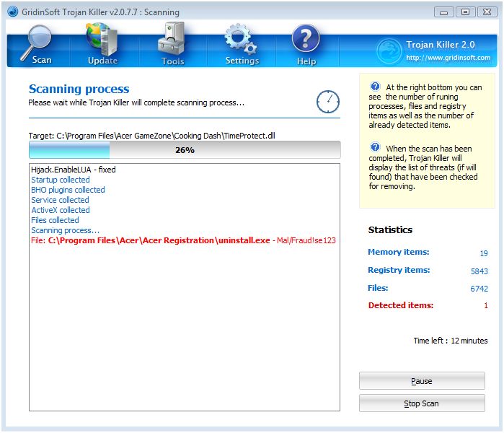Pause the running scan

422,381
